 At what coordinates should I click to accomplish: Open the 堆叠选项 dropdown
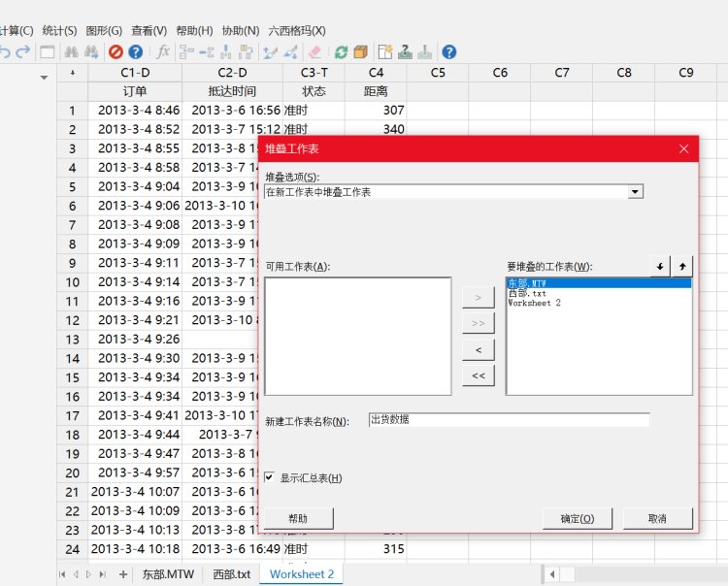(x=635, y=192)
